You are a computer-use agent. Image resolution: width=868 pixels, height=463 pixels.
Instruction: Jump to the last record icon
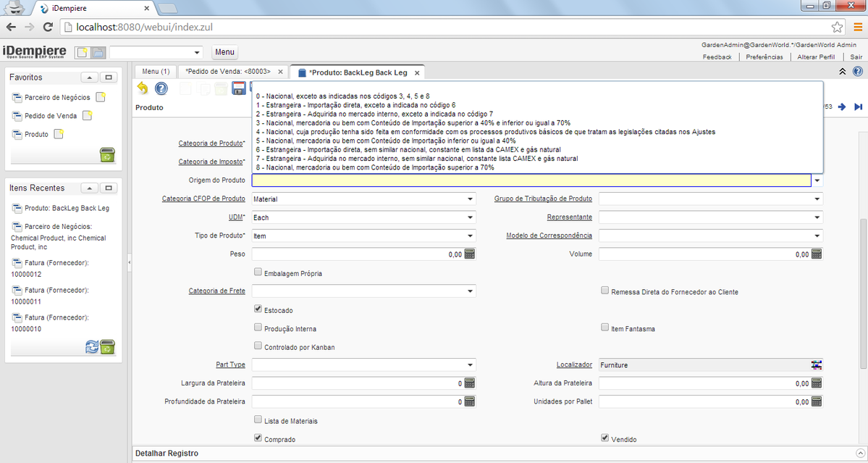[859, 107]
